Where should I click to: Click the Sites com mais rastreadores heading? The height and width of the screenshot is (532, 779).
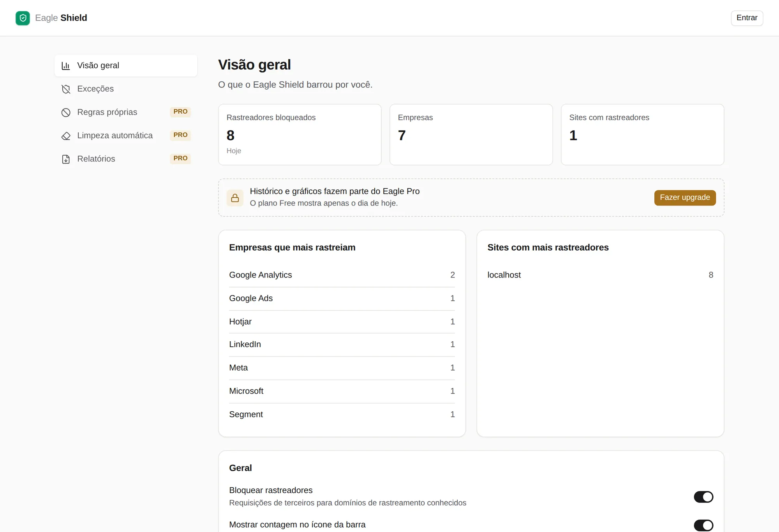click(548, 248)
